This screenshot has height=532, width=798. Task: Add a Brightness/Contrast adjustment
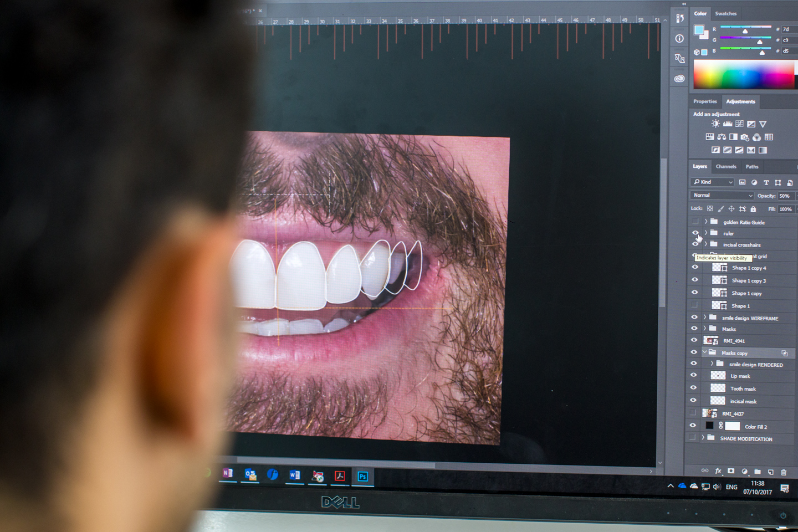(x=715, y=124)
